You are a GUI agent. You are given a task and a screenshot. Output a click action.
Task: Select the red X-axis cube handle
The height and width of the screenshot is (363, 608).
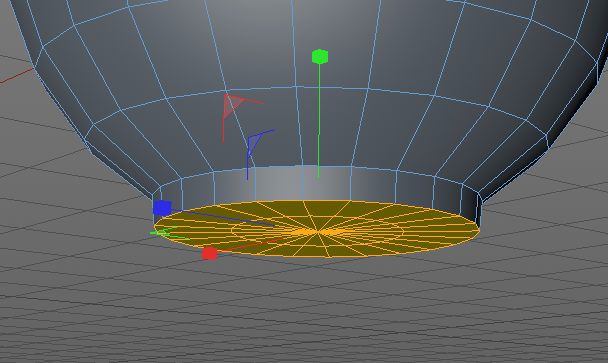pos(209,253)
